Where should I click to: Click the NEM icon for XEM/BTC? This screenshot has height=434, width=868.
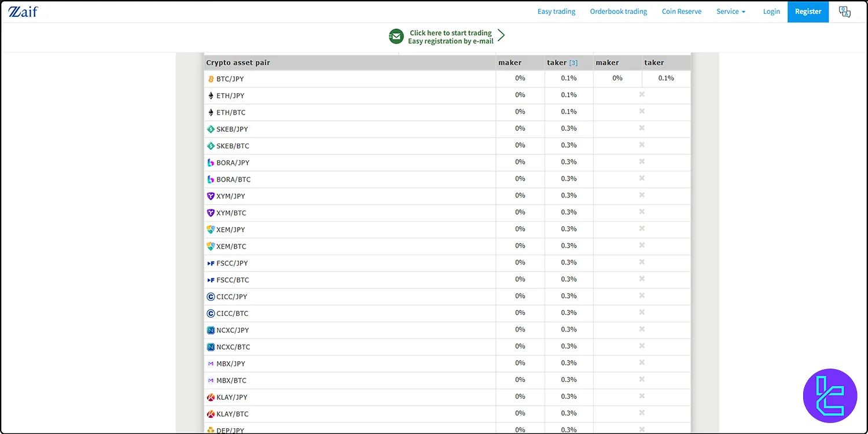pyautogui.click(x=211, y=247)
